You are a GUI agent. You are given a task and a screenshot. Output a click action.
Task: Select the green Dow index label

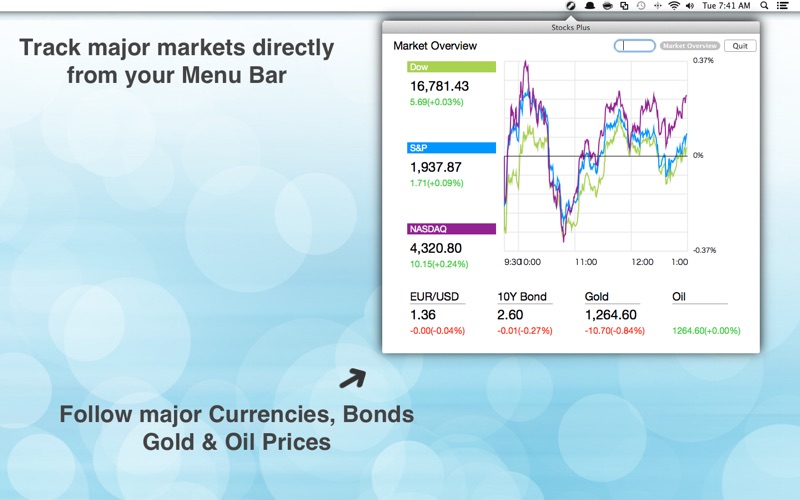(452, 67)
